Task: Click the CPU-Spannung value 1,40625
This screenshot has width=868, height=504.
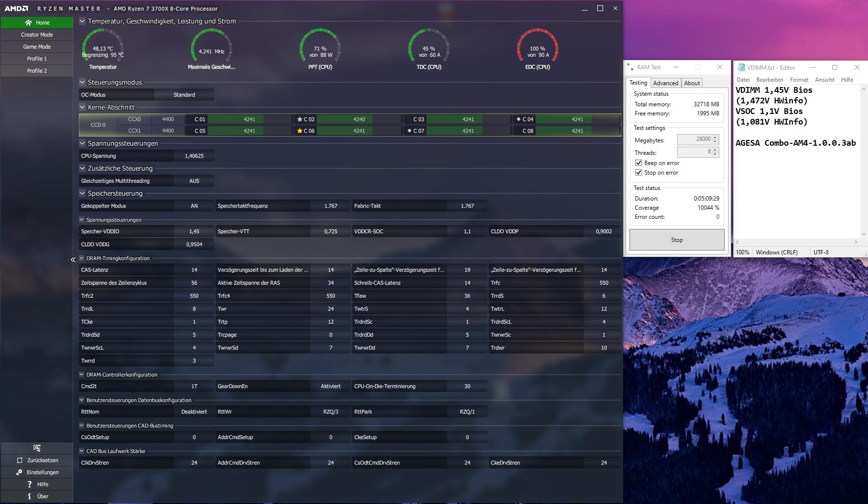Action: pos(194,156)
